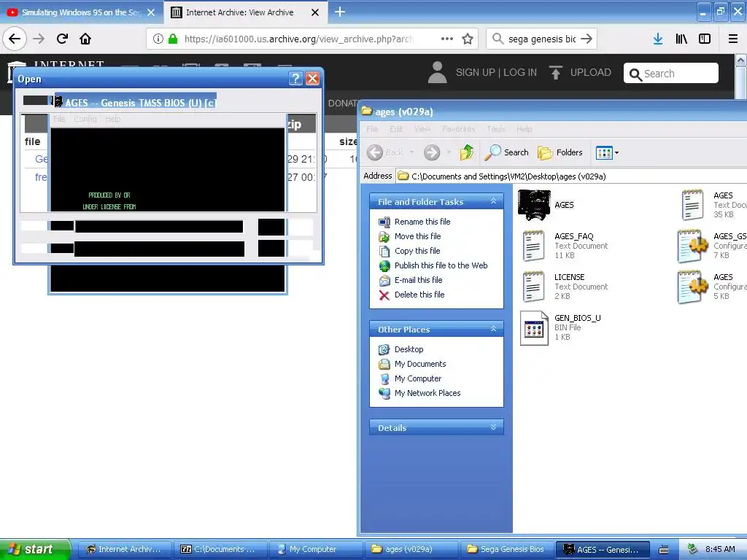Go up one folder level
Image resolution: width=747 pixels, height=560 pixels.
pyautogui.click(x=467, y=152)
